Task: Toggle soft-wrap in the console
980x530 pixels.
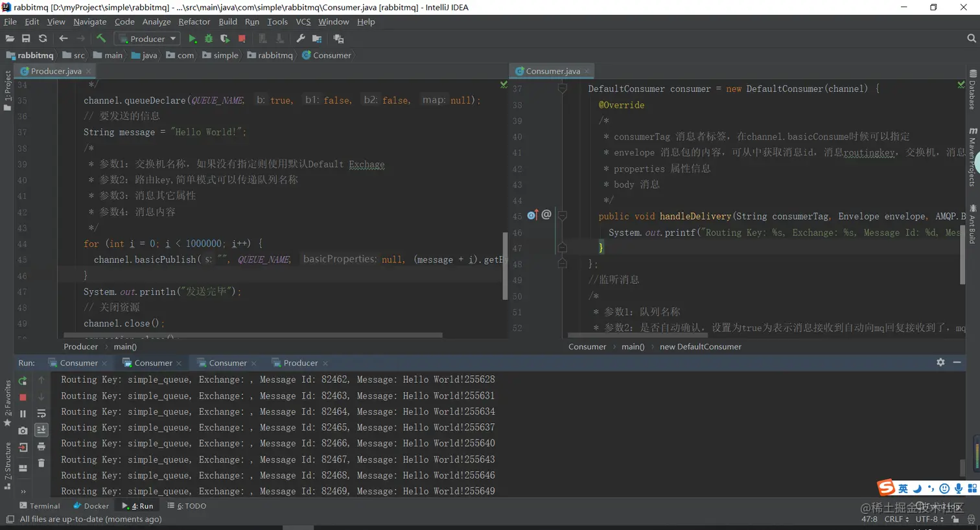Action: pyautogui.click(x=41, y=413)
